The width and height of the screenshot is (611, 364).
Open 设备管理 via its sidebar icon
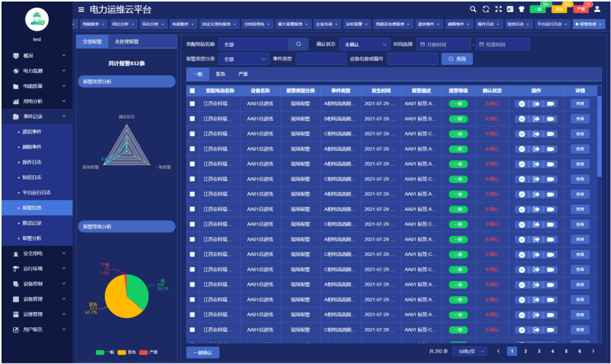coord(16,299)
